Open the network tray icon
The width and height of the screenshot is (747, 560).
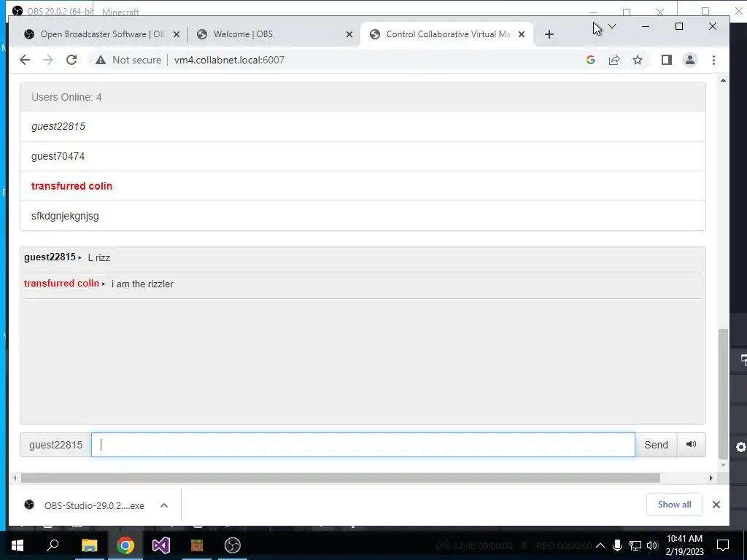635,545
